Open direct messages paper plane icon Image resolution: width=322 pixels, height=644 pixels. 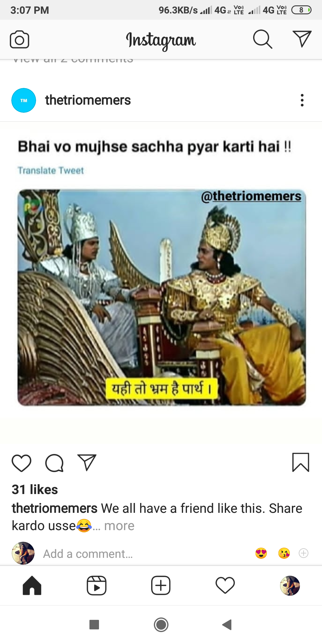point(302,39)
